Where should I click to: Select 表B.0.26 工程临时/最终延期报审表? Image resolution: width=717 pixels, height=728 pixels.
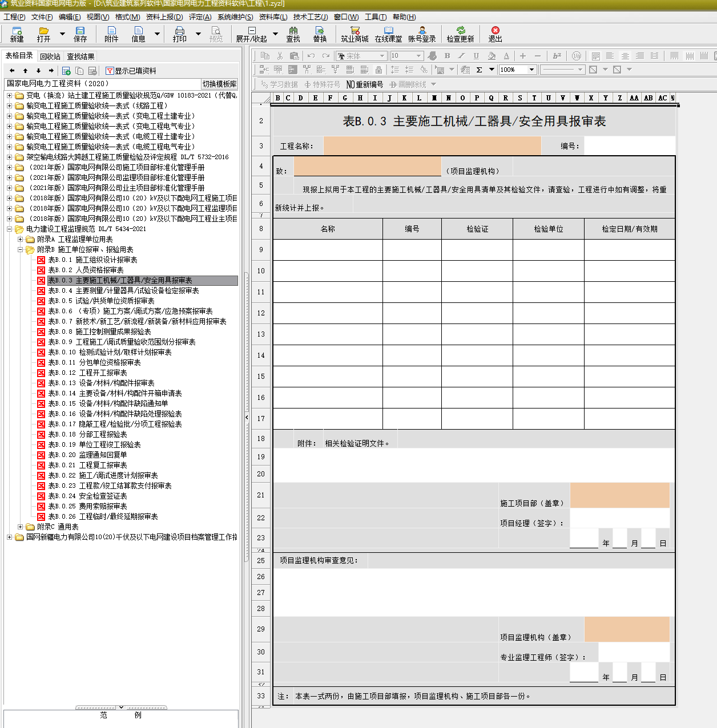pyautogui.click(x=103, y=516)
